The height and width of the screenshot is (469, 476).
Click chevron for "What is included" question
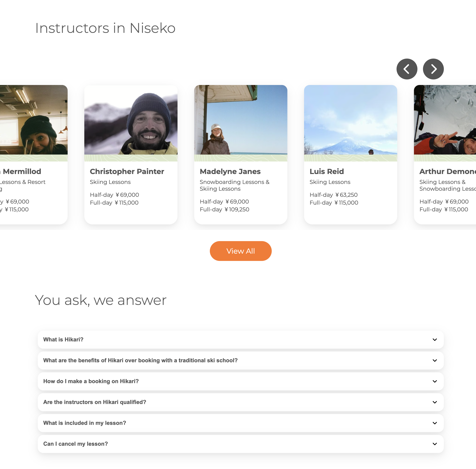tap(435, 423)
